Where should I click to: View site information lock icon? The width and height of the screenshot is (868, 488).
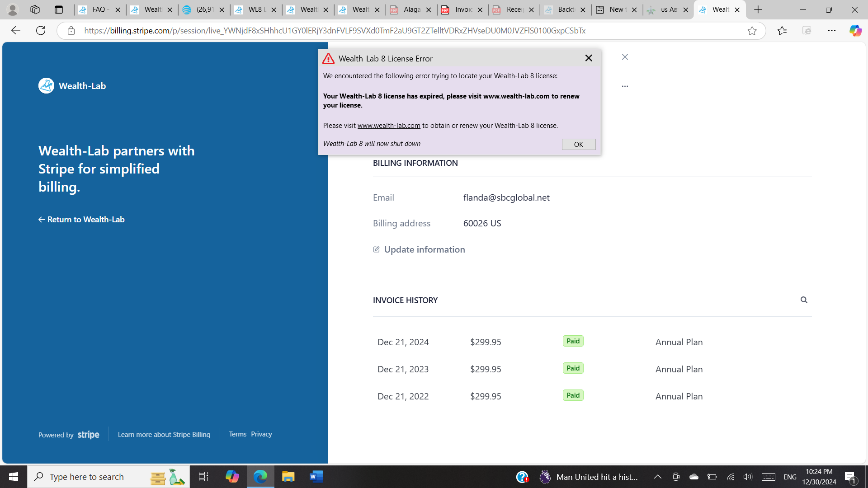(x=71, y=31)
